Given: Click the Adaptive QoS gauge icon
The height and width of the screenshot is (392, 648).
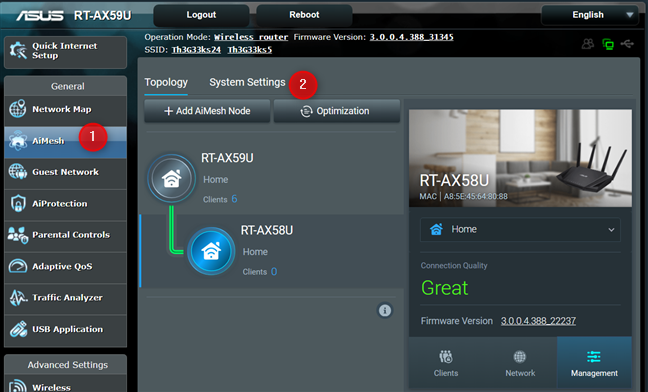Looking at the screenshot, I should (x=18, y=266).
